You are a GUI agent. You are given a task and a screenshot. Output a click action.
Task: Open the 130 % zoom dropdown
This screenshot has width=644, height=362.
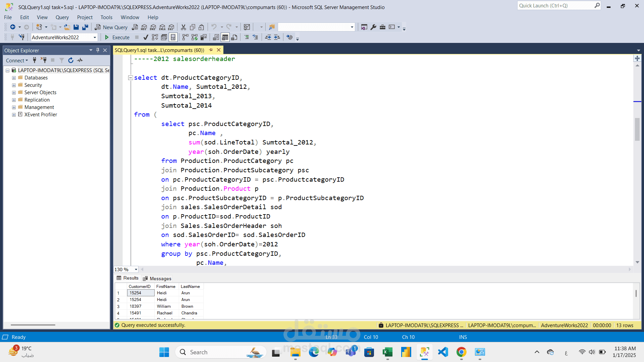pyautogui.click(x=136, y=269)
